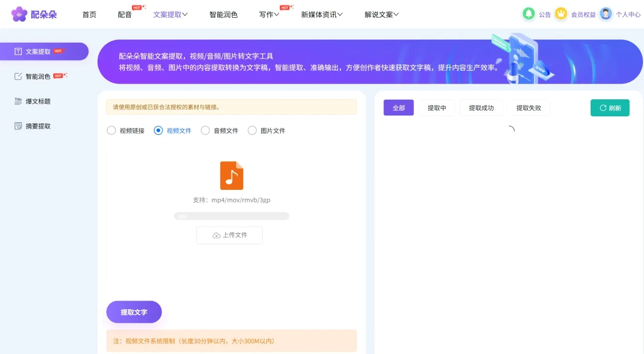This screenshot has width=644, height=354.
Task: Click the 会员权益 crown icon
Action: [x=561, y=14]
